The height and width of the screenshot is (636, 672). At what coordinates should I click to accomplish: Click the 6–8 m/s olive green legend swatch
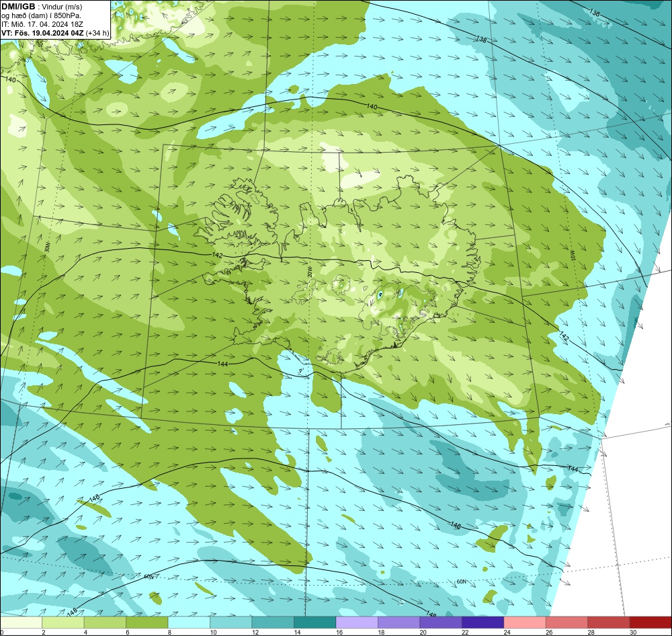tap(147, 623)
